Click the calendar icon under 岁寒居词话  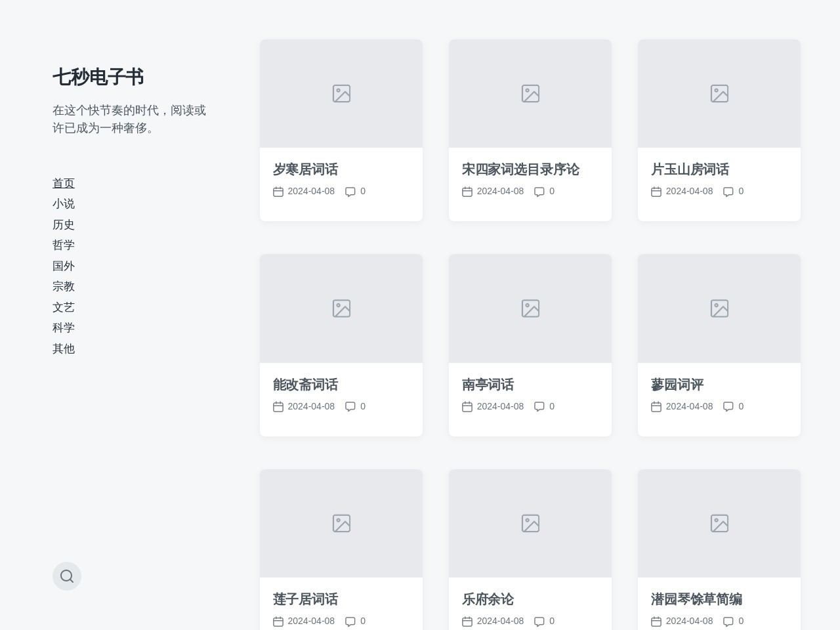point(278,191)
